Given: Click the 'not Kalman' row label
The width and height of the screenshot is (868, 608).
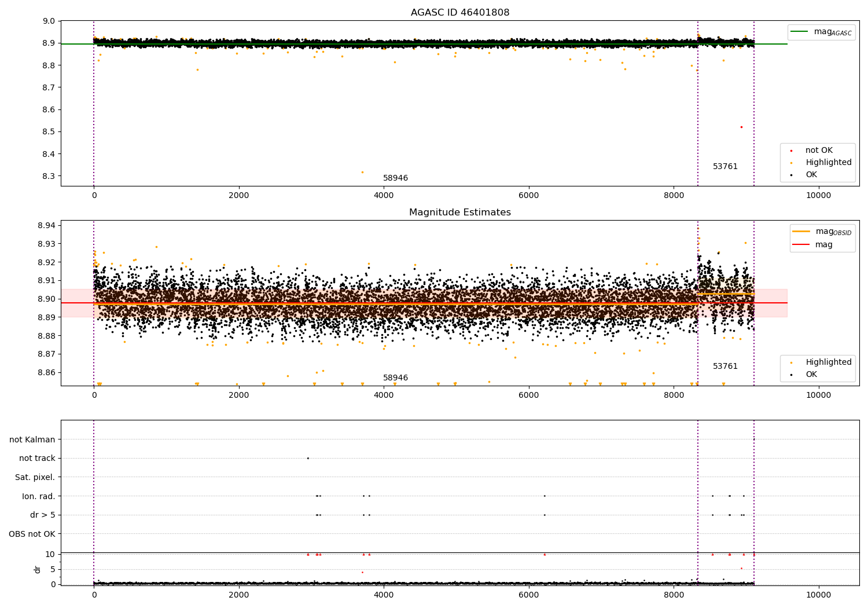Looking at the screenshot, I should tap(32, 440).
